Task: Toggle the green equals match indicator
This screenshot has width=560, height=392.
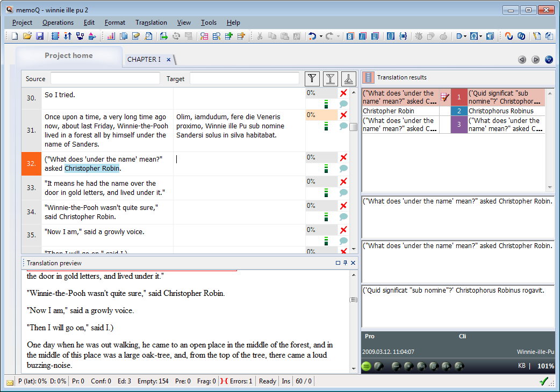Action: (367, 366)
